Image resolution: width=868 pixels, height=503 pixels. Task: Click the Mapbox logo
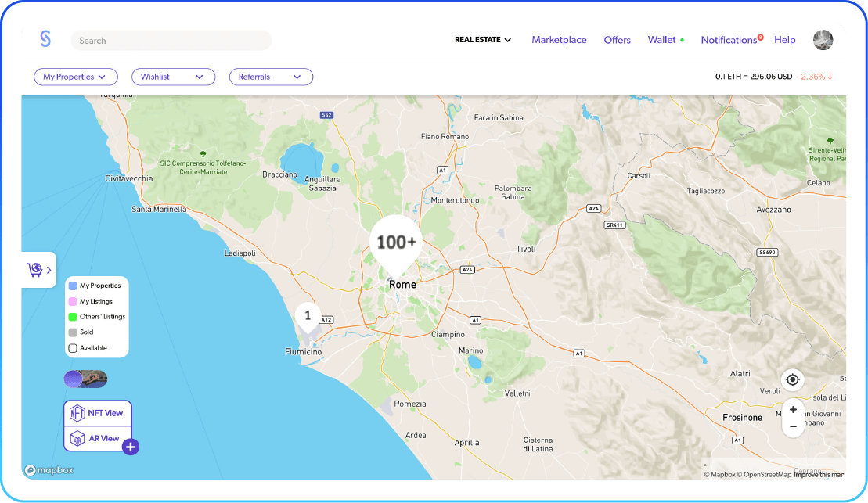[x=49, y=470]
